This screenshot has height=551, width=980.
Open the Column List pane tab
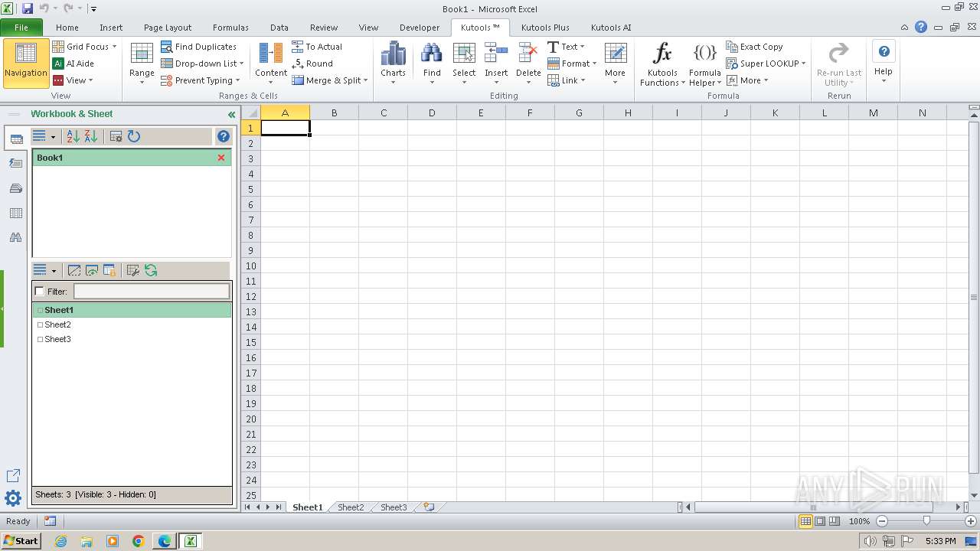point(15,214)
